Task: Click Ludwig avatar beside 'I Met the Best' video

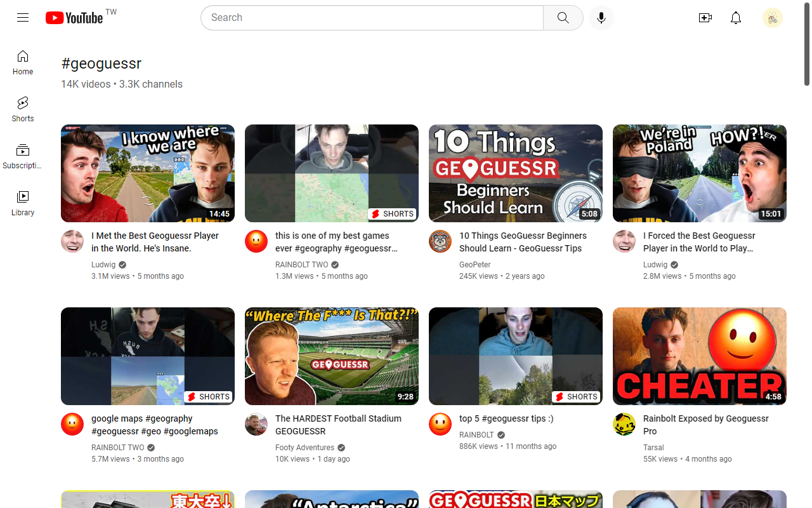Action: [72, 241]
